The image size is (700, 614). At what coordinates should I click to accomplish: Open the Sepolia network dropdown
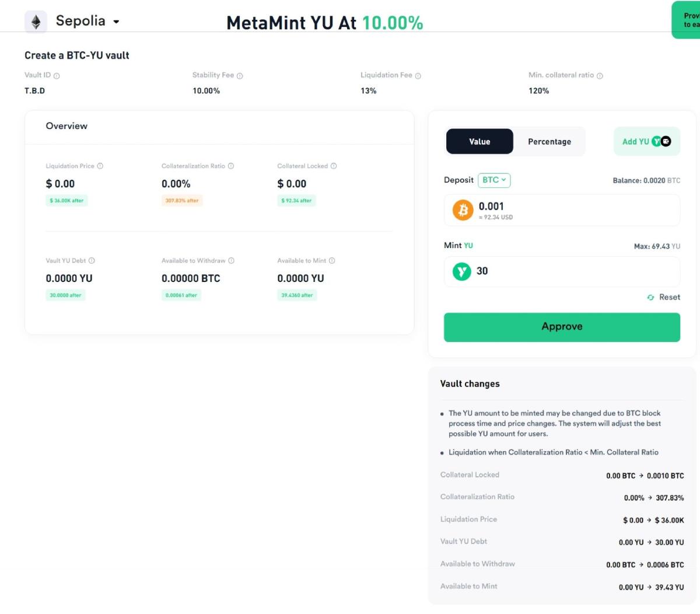click(87, 22)
